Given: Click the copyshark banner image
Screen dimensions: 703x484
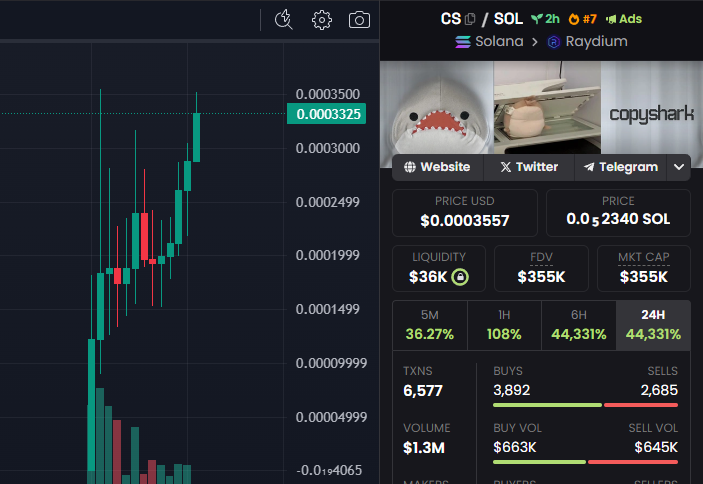Looking at the screenshot, I should click(x=541, y=108).
